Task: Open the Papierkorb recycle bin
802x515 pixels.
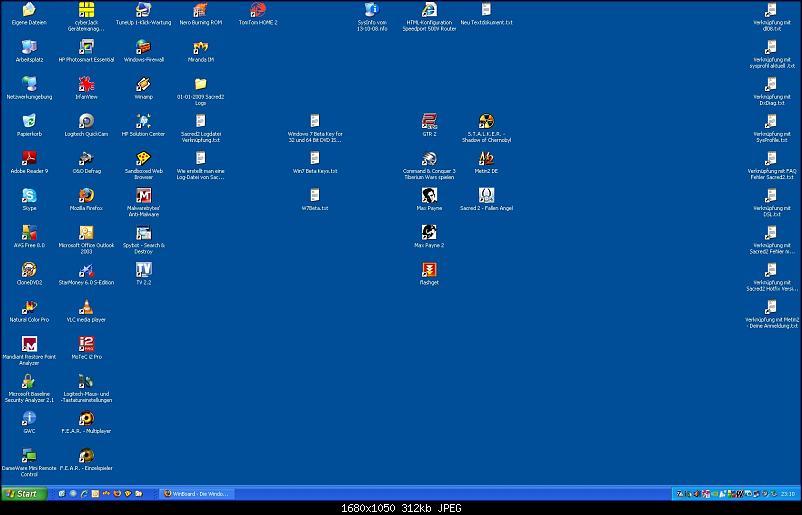Action: [29, 121]
